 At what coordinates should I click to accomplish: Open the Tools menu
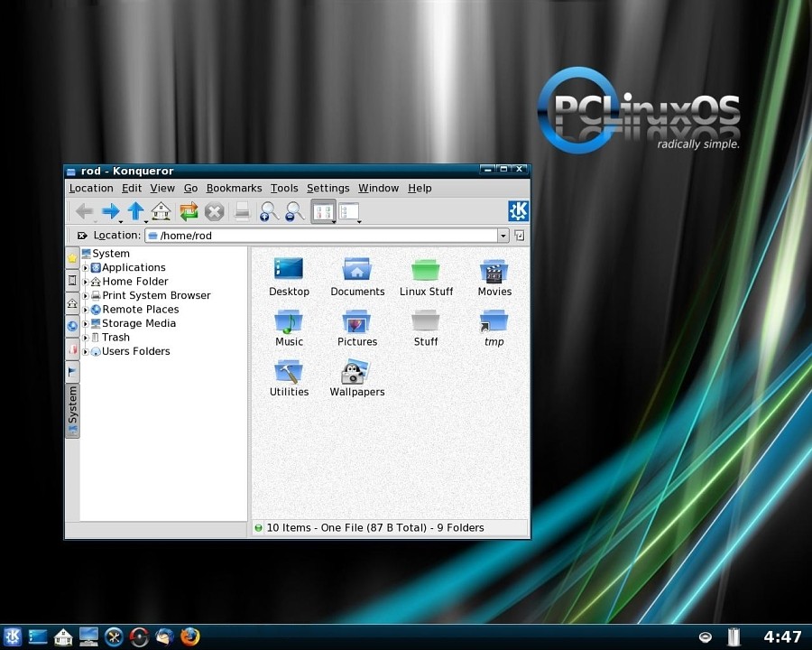click(x=284, y=188)
